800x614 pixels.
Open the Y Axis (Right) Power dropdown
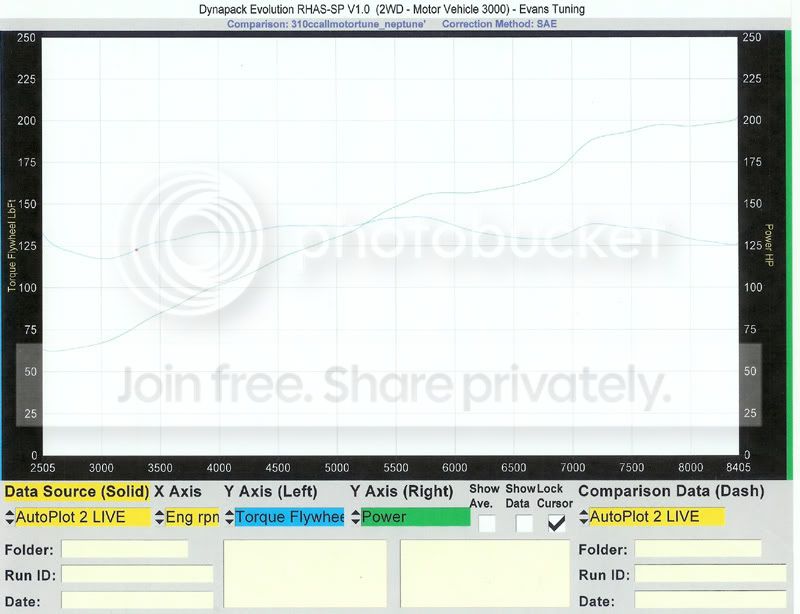[410, 517]
